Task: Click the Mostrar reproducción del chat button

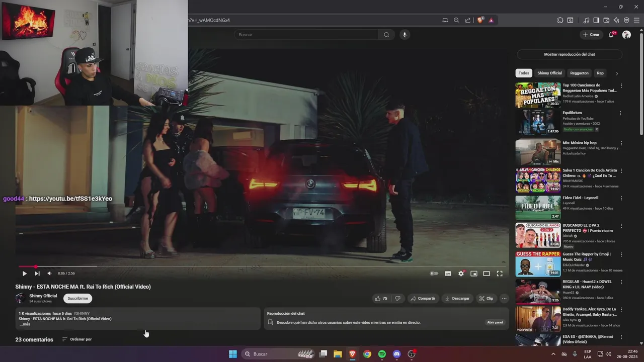Action: coord(570,54)
